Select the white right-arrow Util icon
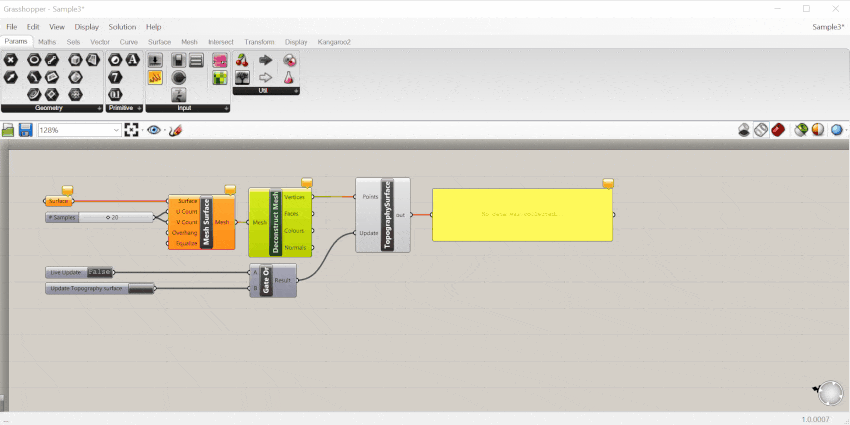Image resolution: width=850 pixels, height=425 pixels. [266, 78]
